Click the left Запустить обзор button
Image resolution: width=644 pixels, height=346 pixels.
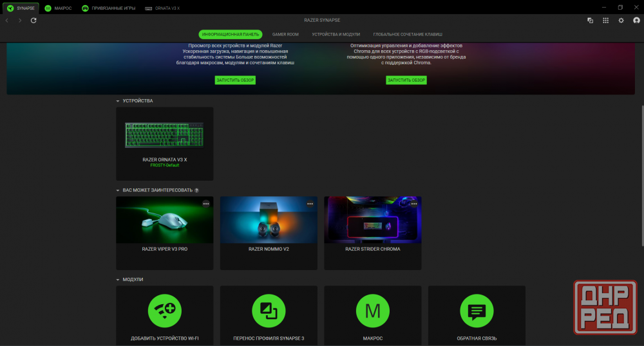click(235, 80)
